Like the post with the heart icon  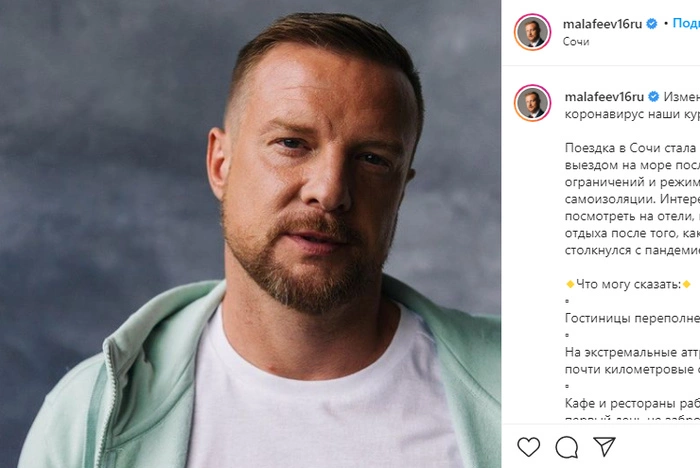pyautogui.click(x=529, y=446)
